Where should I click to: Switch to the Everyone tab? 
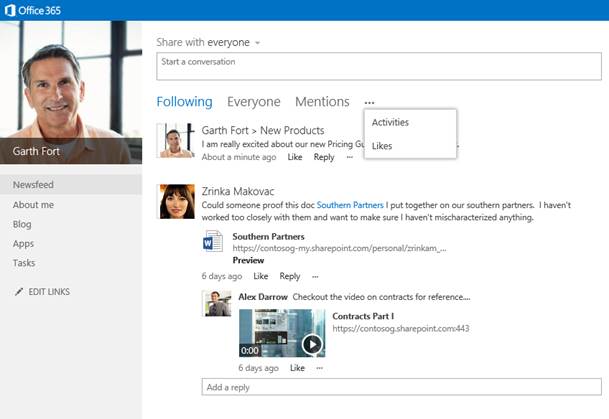coord(254,102)
